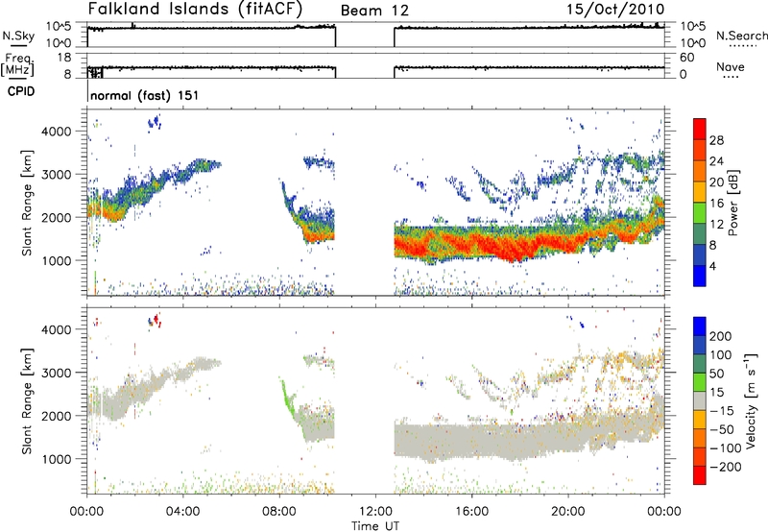The width and height of the screenshot is (768, 532).
Task: Click the red high-power band near 17:00
Action: pyautogui.click(x=510, y=245)
